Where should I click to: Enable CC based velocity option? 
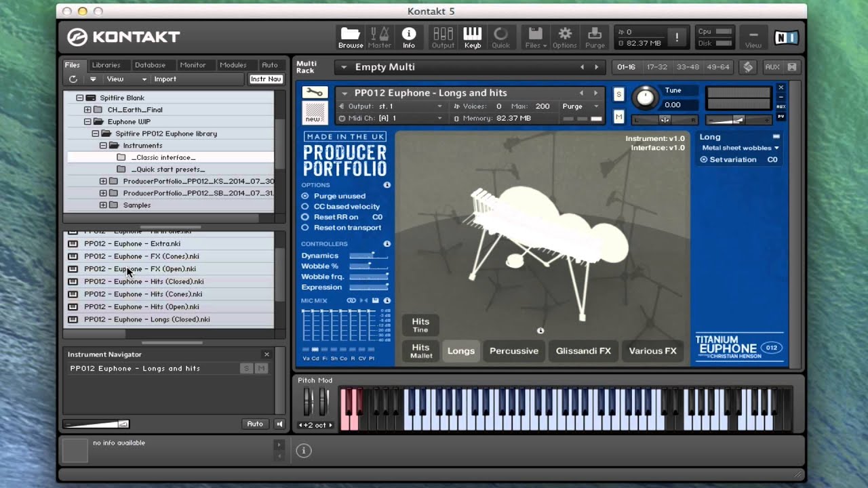pyautogui.click(x=304, y=207)
